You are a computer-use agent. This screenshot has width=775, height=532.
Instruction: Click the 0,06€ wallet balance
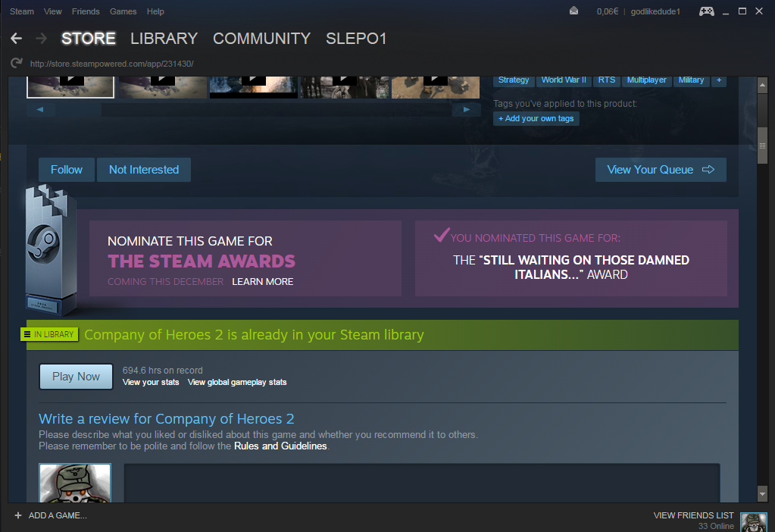[x=608, y=11]
